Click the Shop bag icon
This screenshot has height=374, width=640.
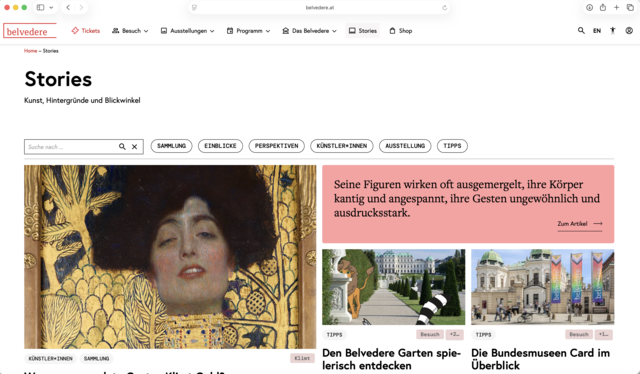tap(392, 31)
